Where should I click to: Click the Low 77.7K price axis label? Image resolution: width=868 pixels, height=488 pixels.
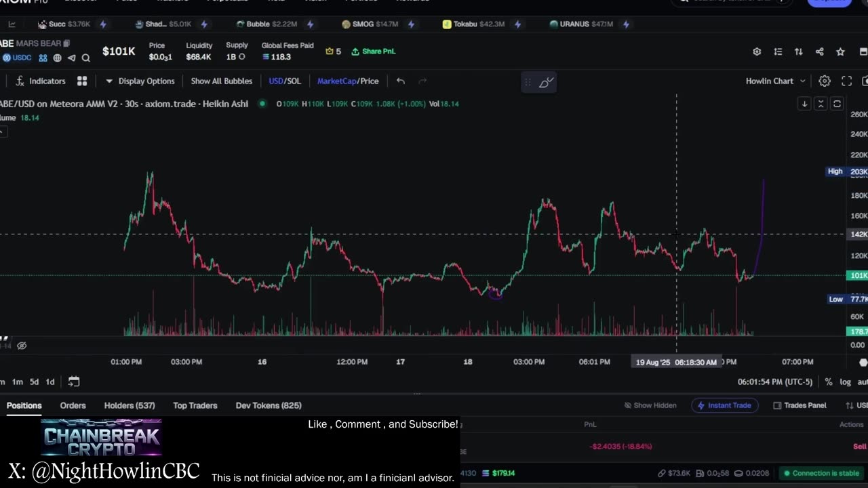point(847,299)
